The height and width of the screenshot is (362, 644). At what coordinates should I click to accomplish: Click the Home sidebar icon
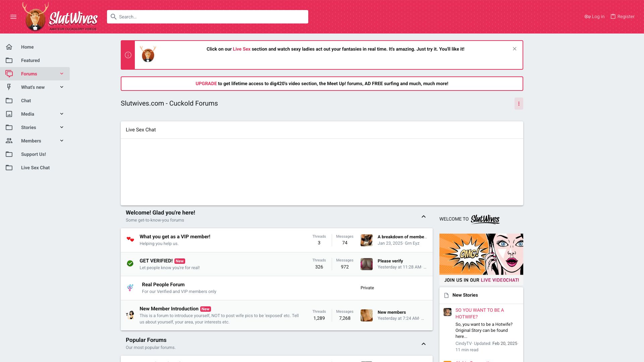coord(9,47)
